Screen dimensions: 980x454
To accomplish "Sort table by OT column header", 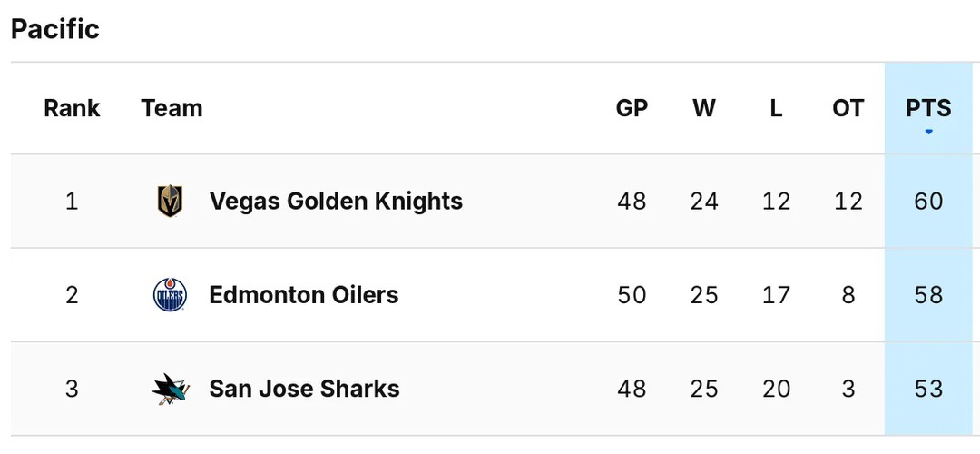I will 848,109.
